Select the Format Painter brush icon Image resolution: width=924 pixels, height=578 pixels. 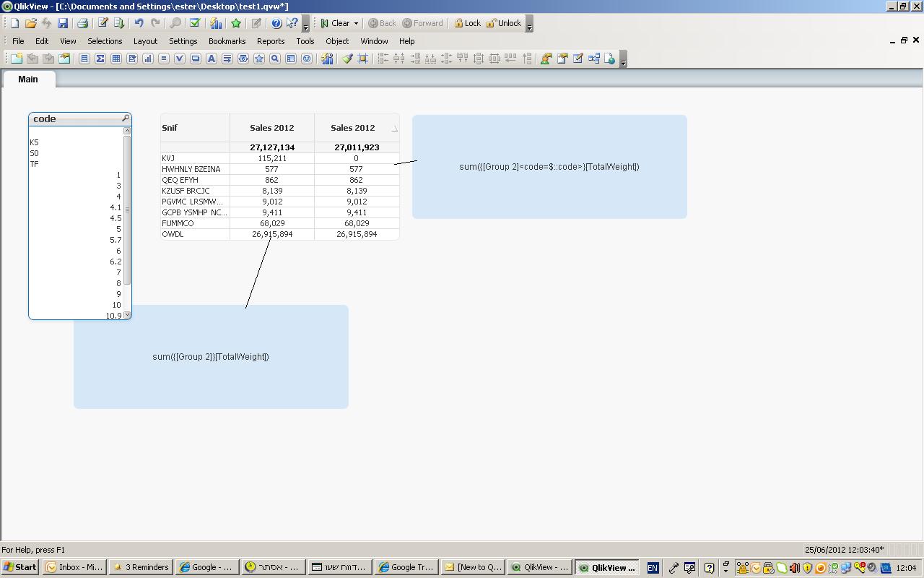[x=347, y=59]
